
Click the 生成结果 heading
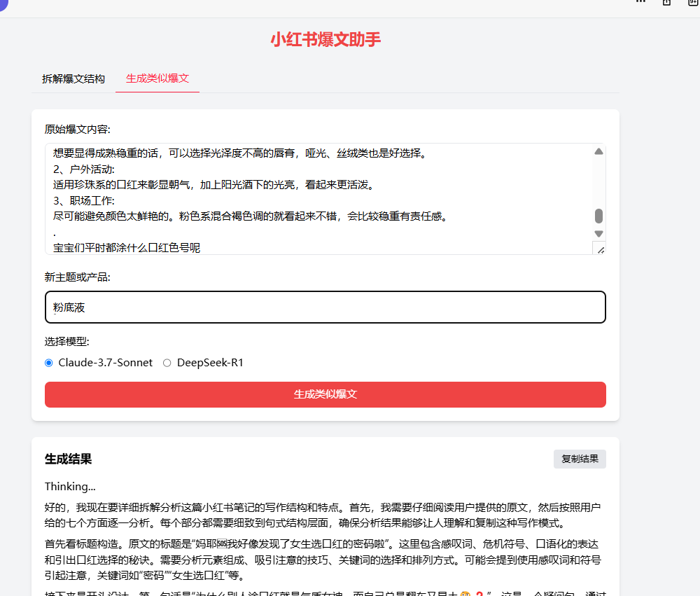(68, 459)
